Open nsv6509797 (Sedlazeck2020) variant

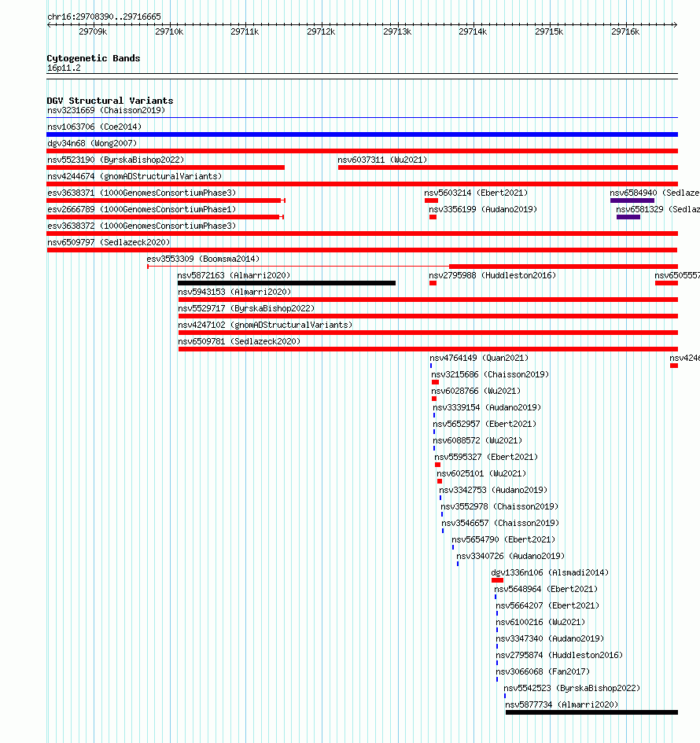click(x=109, y=243)
